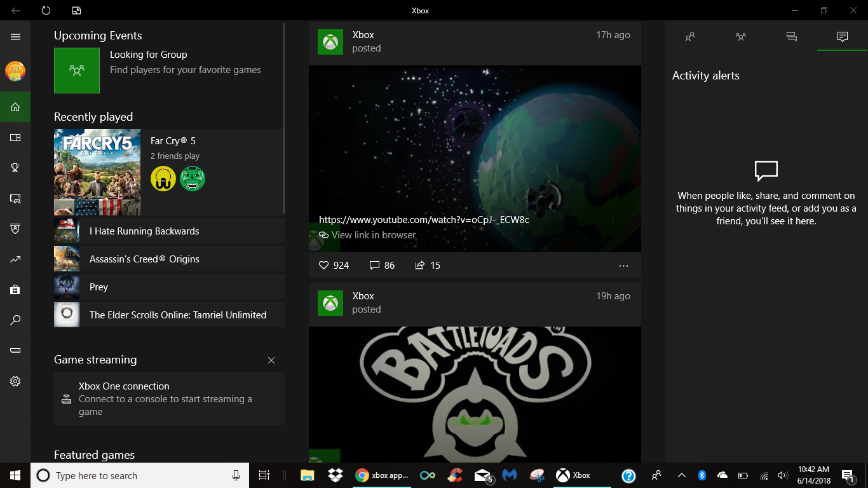868x488 pixels.
Task: Open Prey from recently played
Action: (169, 287)
